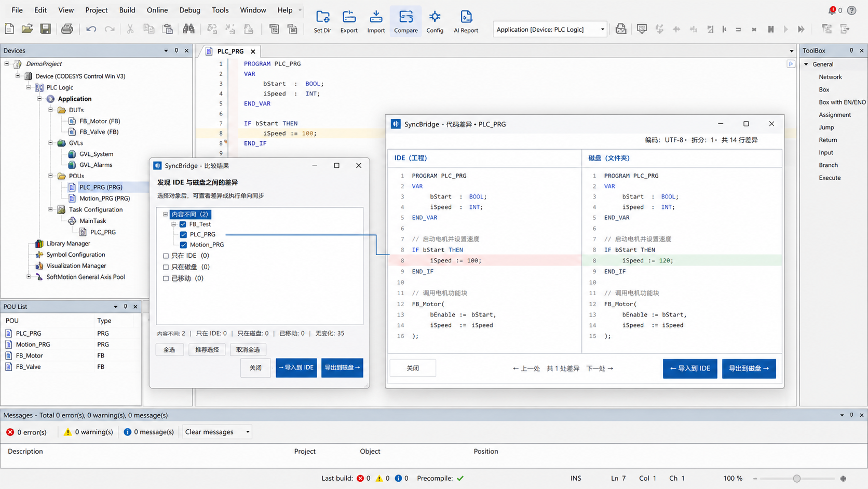Uncheck Motion_PRG in compare results
Screen dimensions: 868x489
pos(183,245)
